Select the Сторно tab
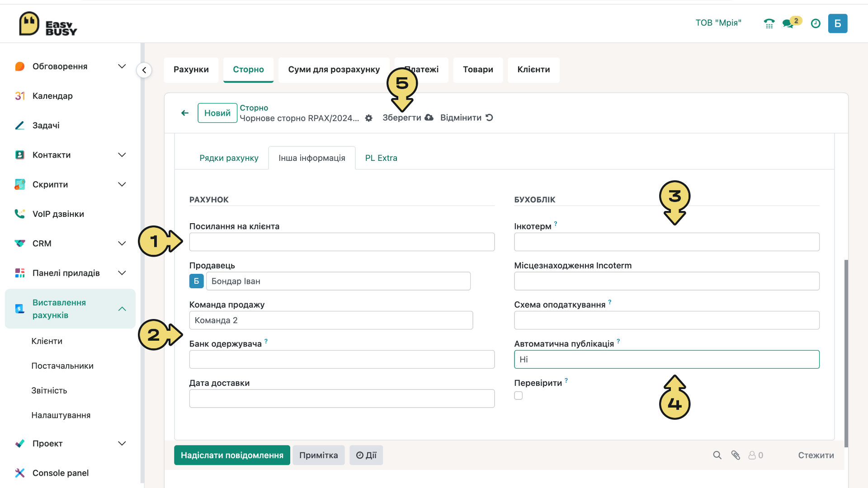 [248, 70]
